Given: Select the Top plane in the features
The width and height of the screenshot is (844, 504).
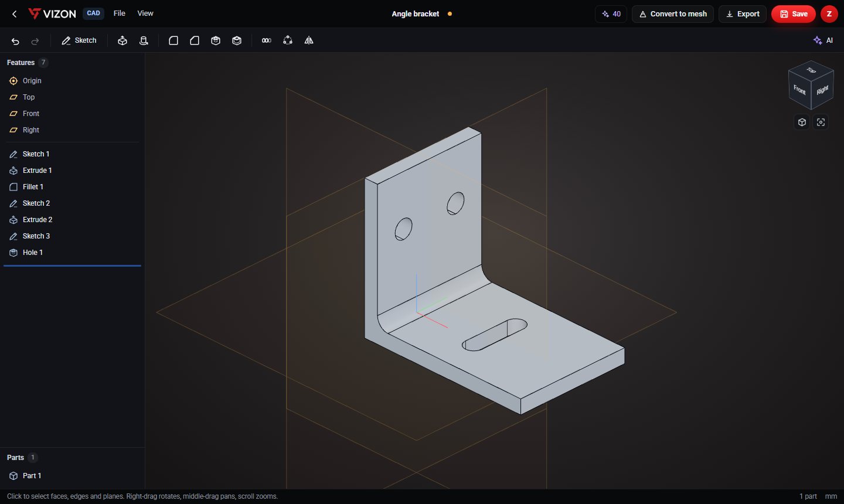Looking at the screenshot, I should click(x=72, y=97).
